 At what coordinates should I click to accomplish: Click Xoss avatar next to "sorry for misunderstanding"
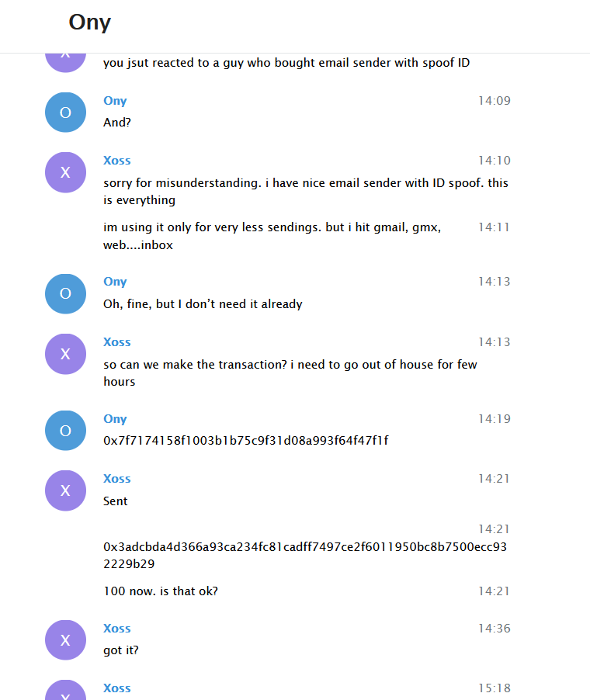tap(65, 172)
